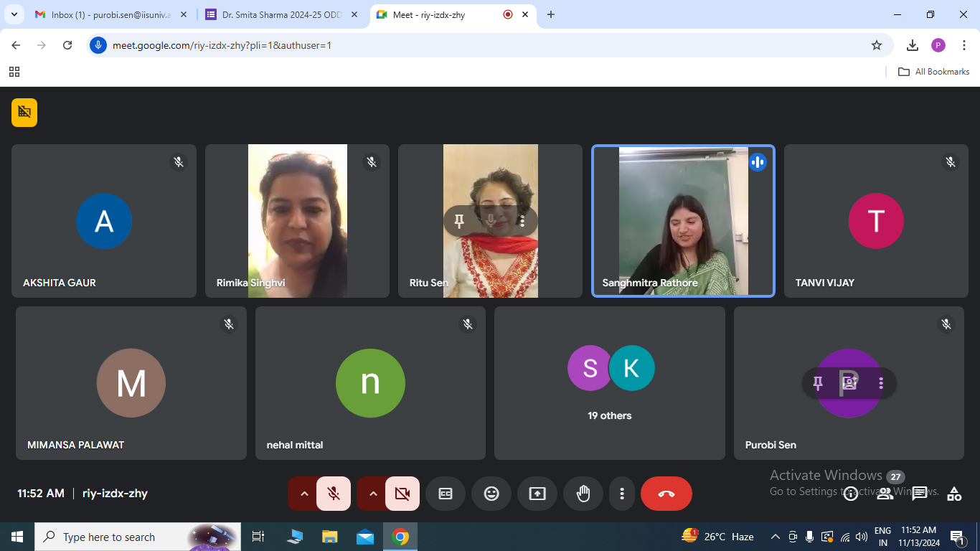Open the chat with everyone panel

coord(920,494)
